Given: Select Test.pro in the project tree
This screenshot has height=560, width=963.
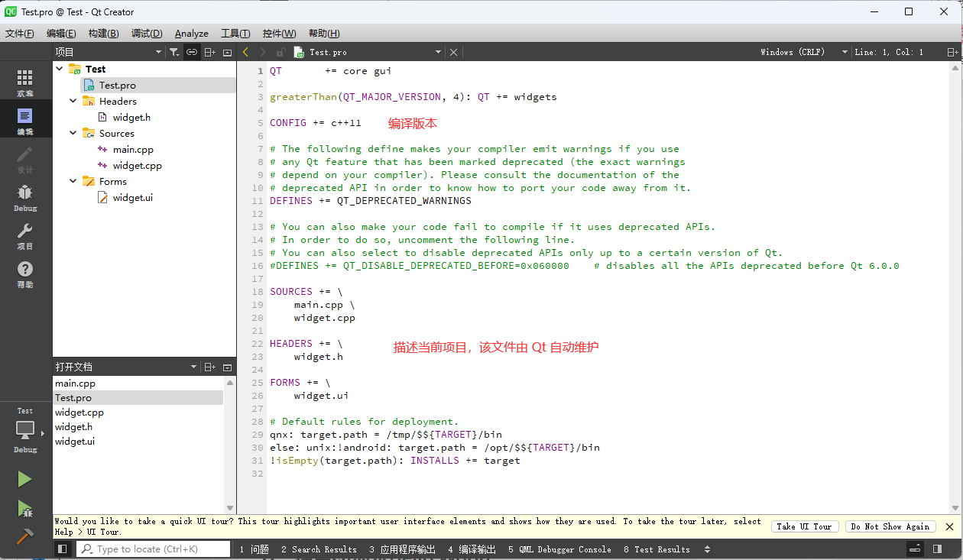Looking at the screenshot, I should [x=117, y=86].
